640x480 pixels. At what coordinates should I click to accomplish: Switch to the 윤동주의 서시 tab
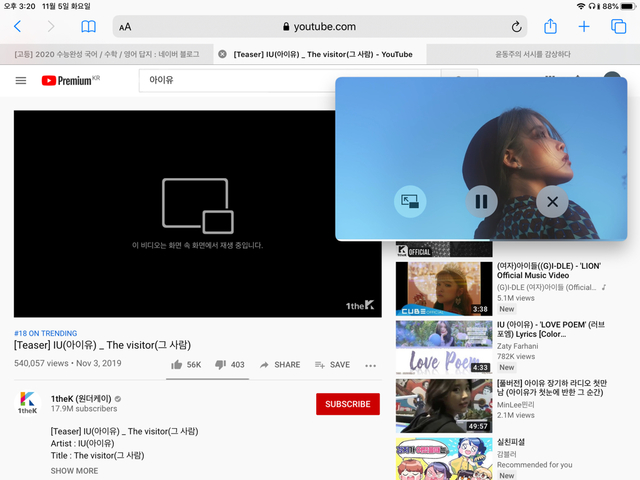[532, 54]
